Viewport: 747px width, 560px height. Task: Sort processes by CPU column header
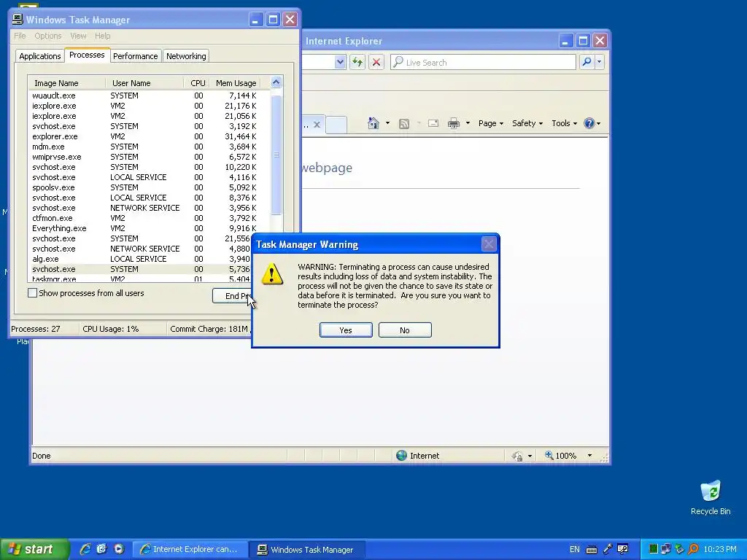tap(197, 83)
